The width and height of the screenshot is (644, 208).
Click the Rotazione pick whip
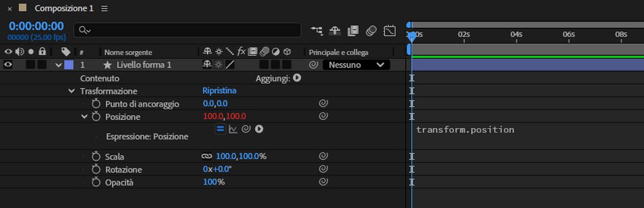click(x=323, y=169)
